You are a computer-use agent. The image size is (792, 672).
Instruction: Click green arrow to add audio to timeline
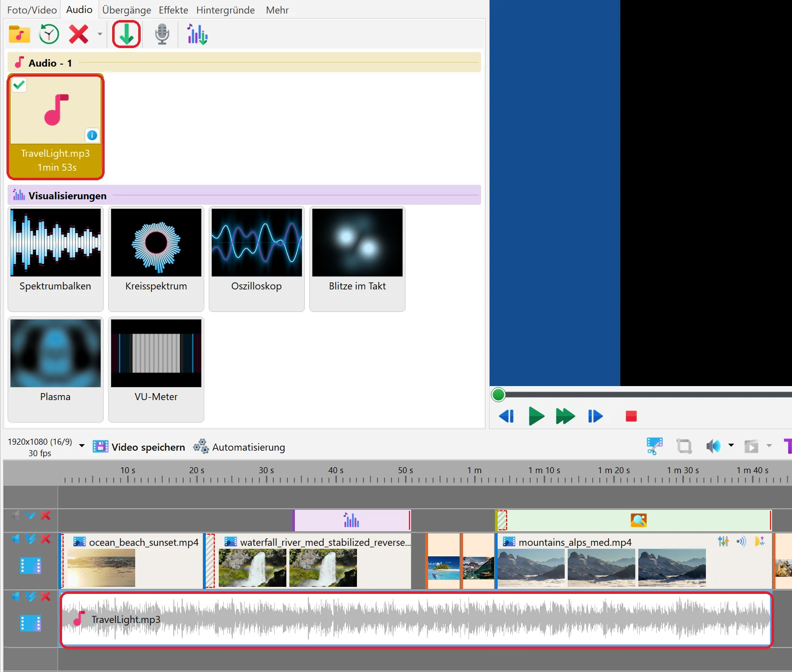point(126,35)
